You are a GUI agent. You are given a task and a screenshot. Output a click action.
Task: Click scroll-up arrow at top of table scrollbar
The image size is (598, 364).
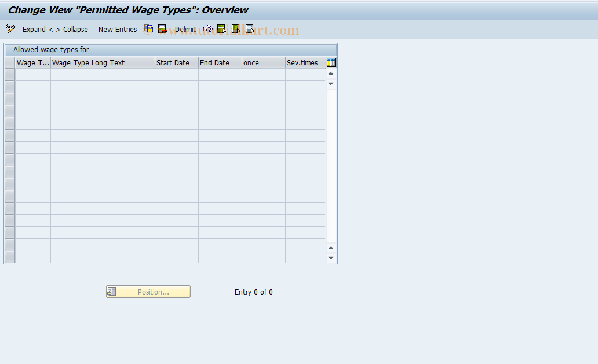coord(331,73)
